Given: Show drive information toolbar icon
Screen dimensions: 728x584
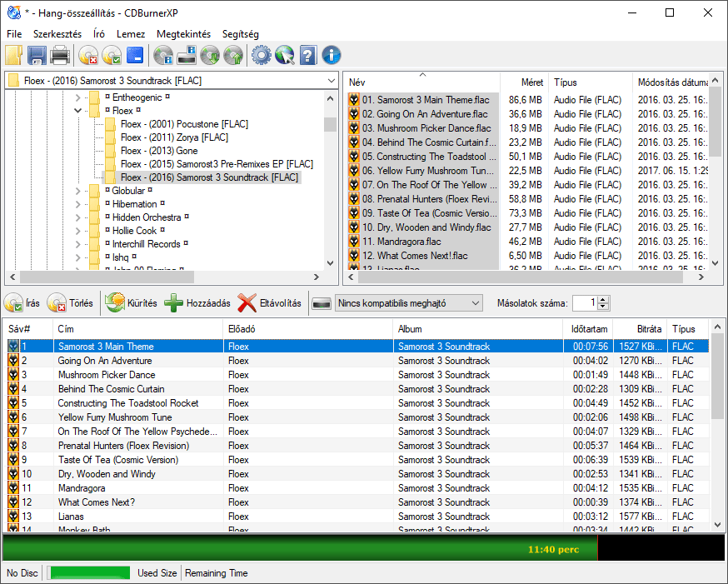Looking at the screenshot, I should [x=187, y=55].
